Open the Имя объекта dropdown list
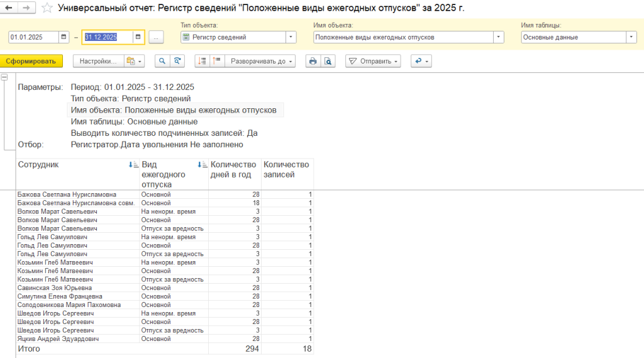Screen dimensions: 644x358 (x=499, y=37)
